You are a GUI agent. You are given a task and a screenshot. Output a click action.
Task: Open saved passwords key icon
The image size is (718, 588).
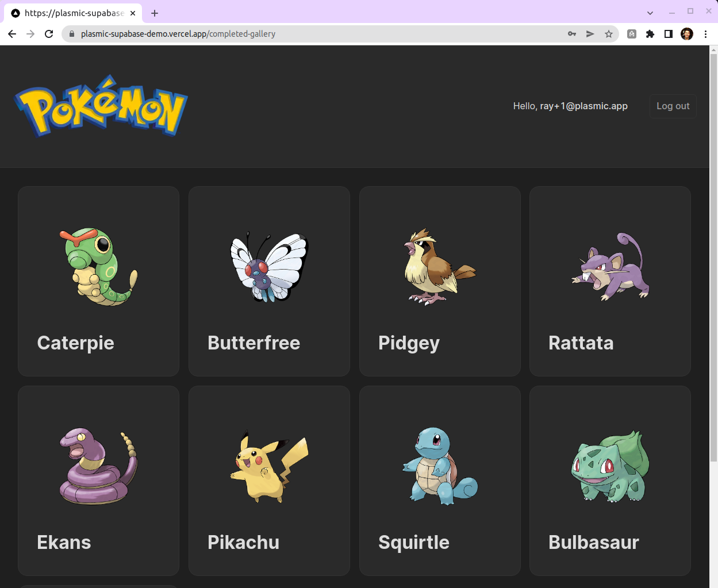coord(572,34)
